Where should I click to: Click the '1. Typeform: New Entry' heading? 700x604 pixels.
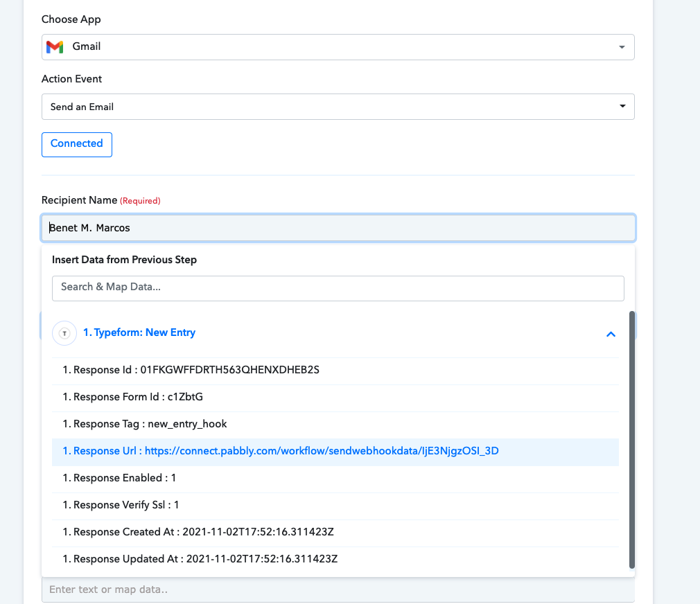[139, 332]
